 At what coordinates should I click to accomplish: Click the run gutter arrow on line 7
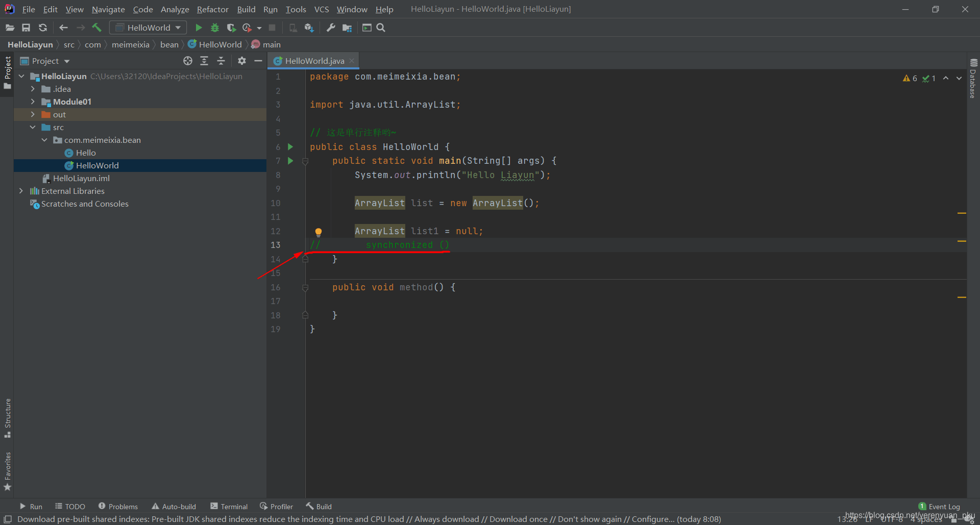pos(290,161)
